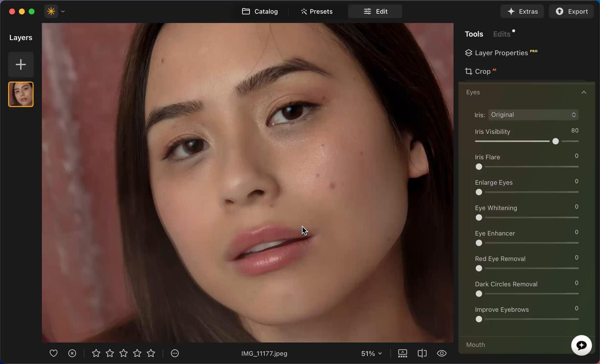Open Layer Properties tool
The image size is (600, 364).
[501, 53]
